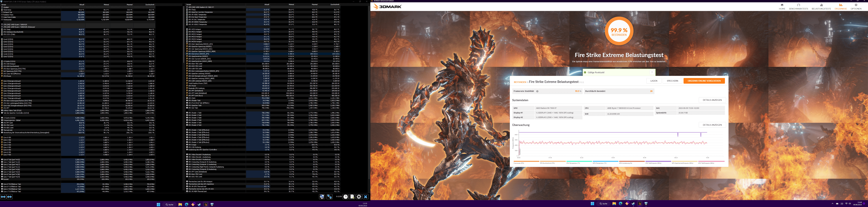Open HWiNFO sensor settings gear icon
Image resolution: width=868 pixels, height=207 pixels.
click(x=359, y=197)
